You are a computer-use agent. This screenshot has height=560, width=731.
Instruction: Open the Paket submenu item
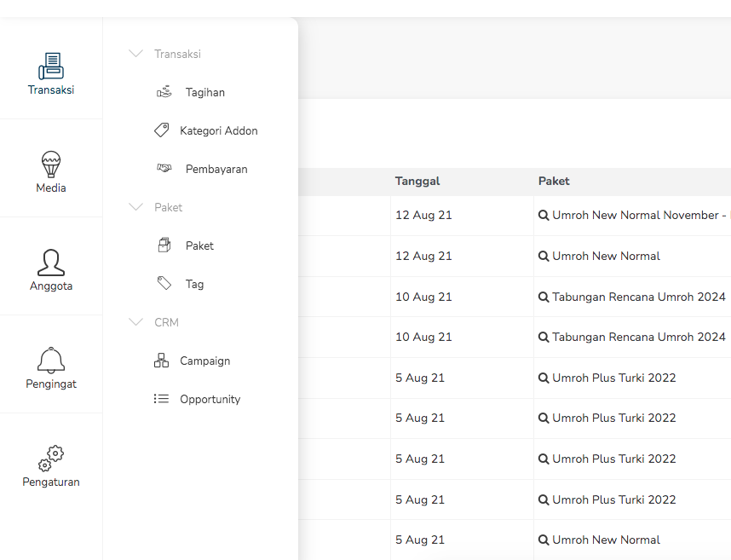[199, 245]
